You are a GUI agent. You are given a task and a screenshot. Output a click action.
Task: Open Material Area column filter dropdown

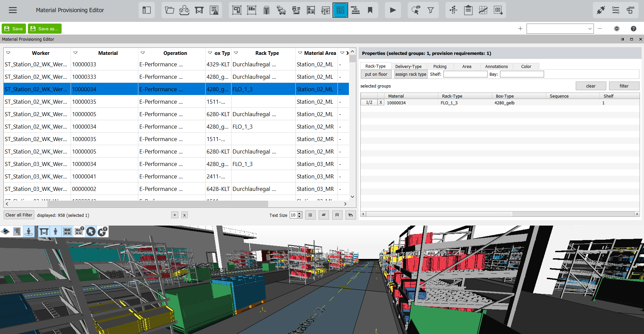[x=300, y=53]
